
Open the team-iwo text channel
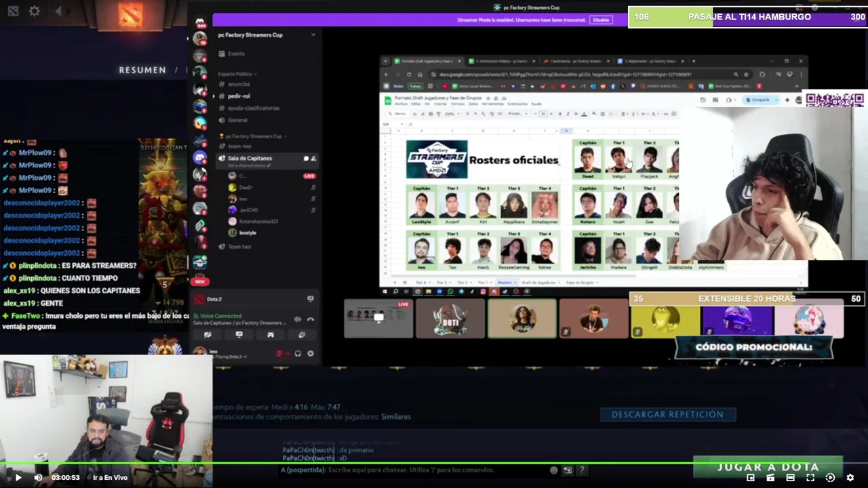point(239,146)
